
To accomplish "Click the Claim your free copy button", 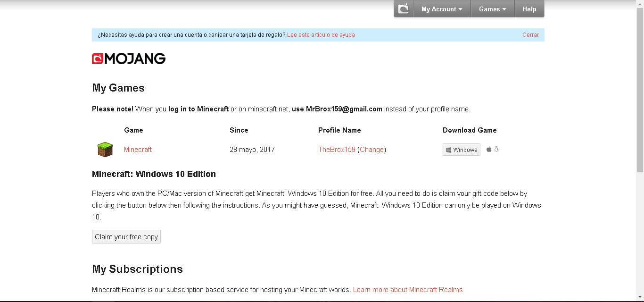I will pyautogui.click(x=126, y=237).
